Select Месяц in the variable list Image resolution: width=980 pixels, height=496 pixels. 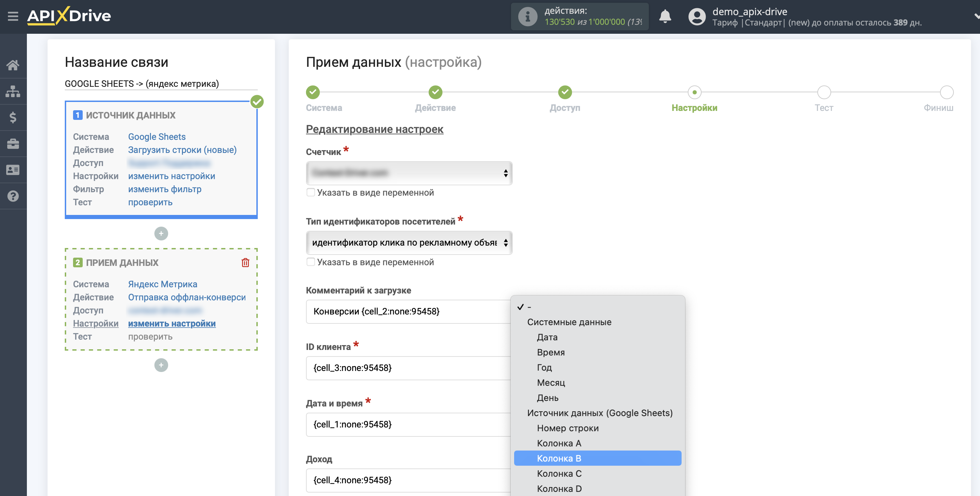pyautogui.click(x=597, y=383)
